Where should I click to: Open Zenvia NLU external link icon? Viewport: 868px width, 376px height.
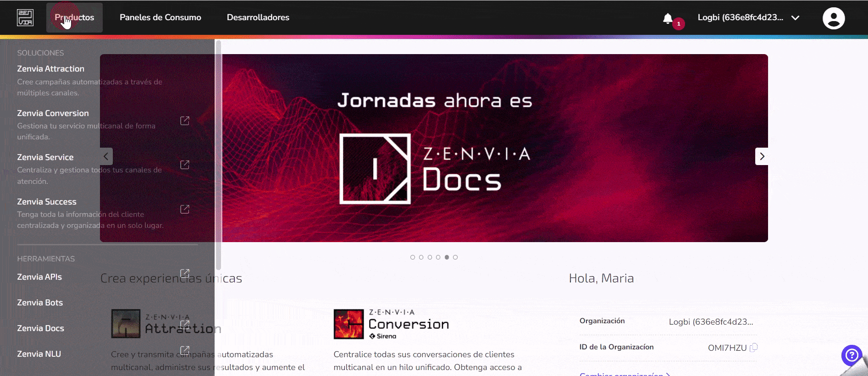coord(185,350)
